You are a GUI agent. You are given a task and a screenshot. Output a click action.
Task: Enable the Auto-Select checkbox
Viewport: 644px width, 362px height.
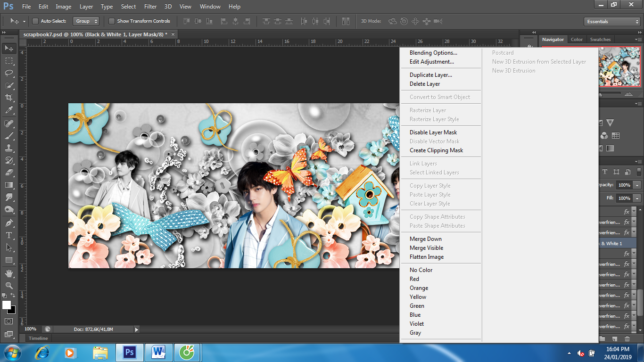35,21
